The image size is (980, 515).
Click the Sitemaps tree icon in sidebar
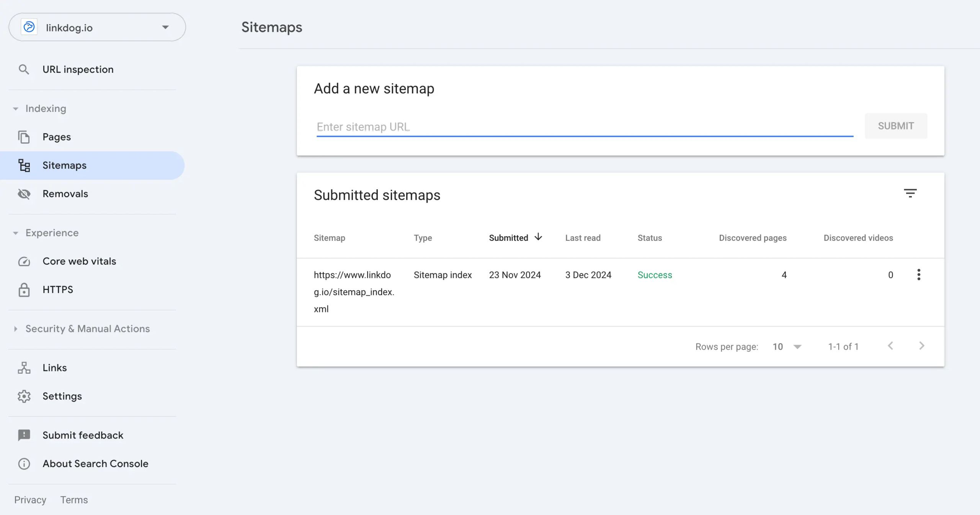pyautogui.click(x=24, y=165)
